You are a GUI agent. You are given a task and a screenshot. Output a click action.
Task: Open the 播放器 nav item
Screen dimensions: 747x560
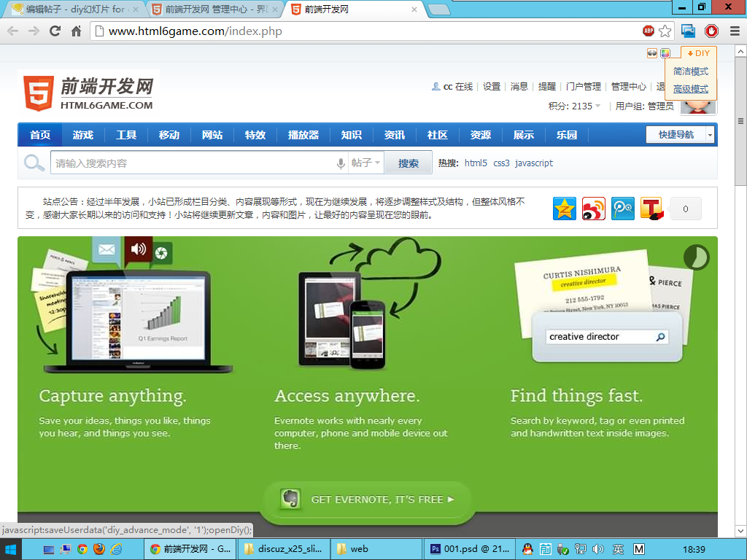(303, 135)
